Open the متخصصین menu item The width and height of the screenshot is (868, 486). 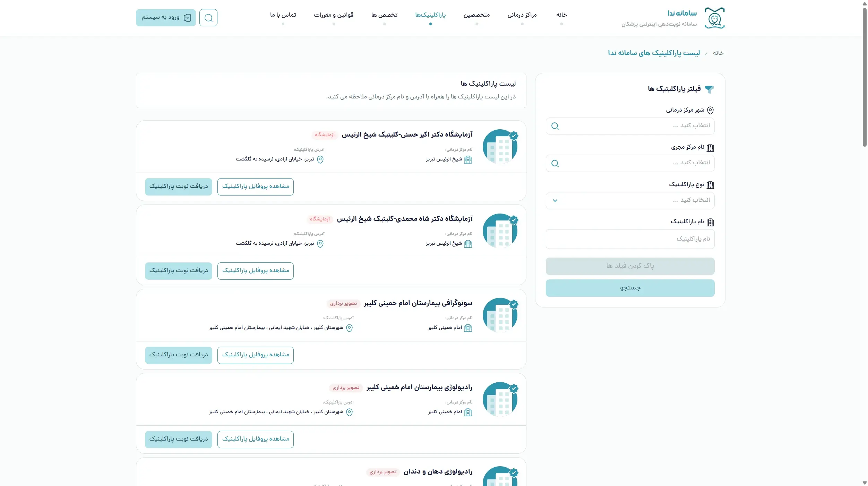[476, 15]
